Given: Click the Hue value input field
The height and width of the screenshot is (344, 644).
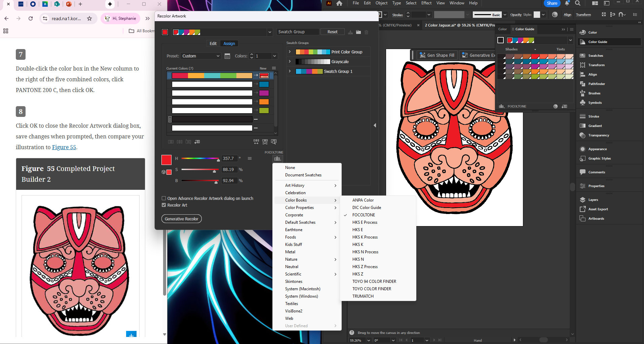Looking at the screenshot, I should (229, 159).
